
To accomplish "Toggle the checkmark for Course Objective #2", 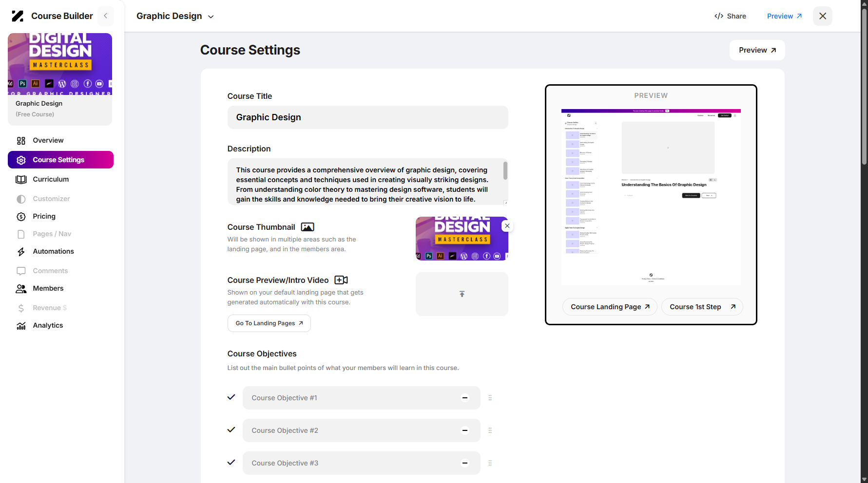I will tap(231, 430).
